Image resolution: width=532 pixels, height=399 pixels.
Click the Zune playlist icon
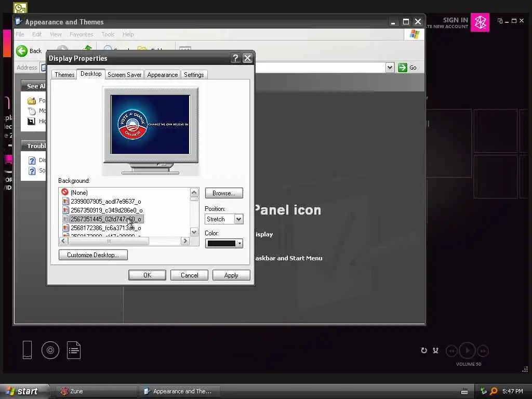point(74,350)
